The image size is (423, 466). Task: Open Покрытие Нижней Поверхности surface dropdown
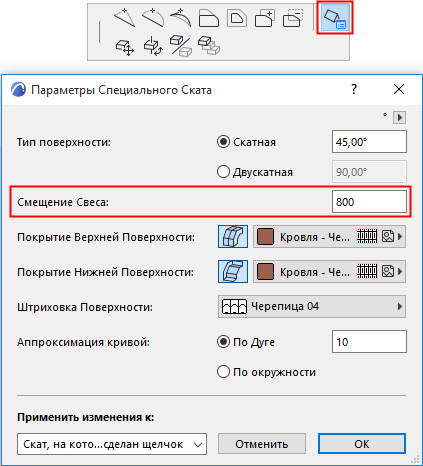329,272
